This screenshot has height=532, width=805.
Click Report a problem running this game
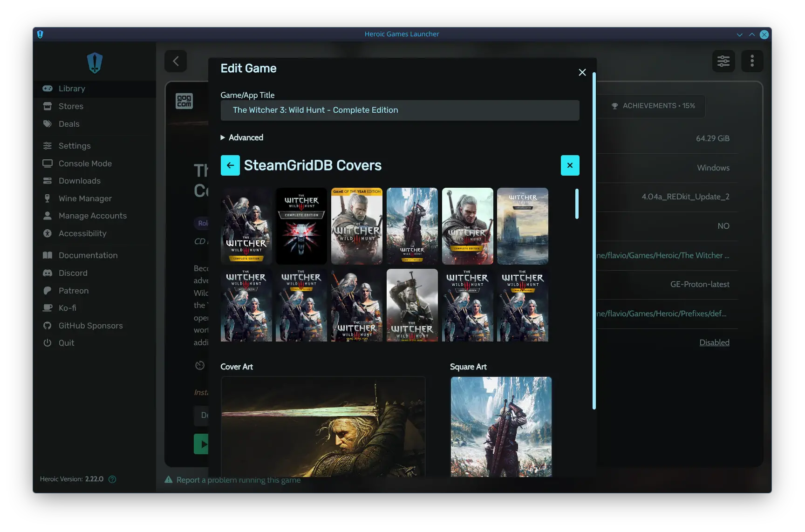tap(239, 480)
